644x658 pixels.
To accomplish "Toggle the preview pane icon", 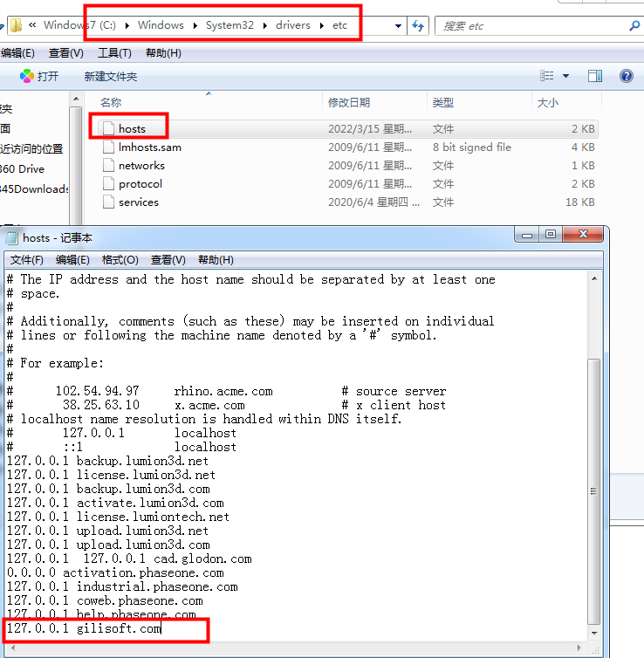I will [x=595, y=76].
